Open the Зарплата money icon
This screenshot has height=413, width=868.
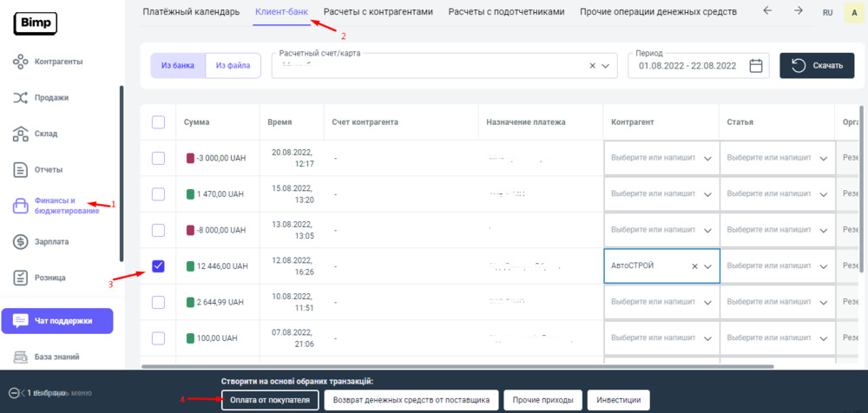coord(21,242)
